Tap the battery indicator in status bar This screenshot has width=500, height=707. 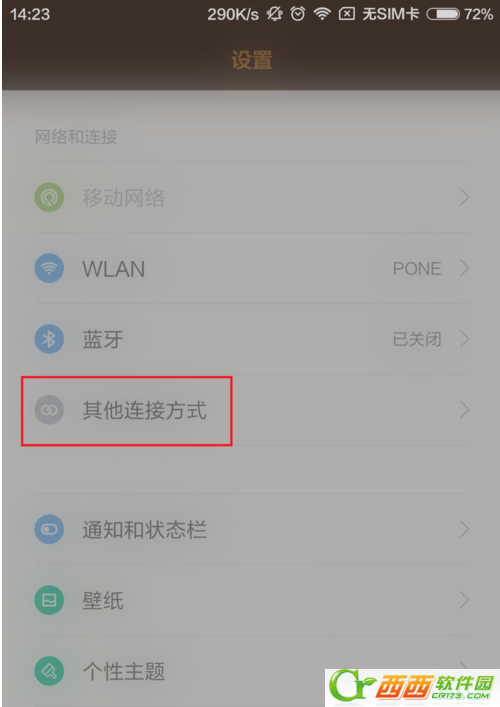pos(443,14)
